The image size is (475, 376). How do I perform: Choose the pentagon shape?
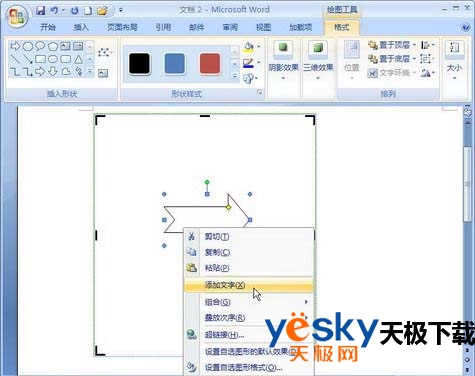pyautogui.click(x=53, y=46)
